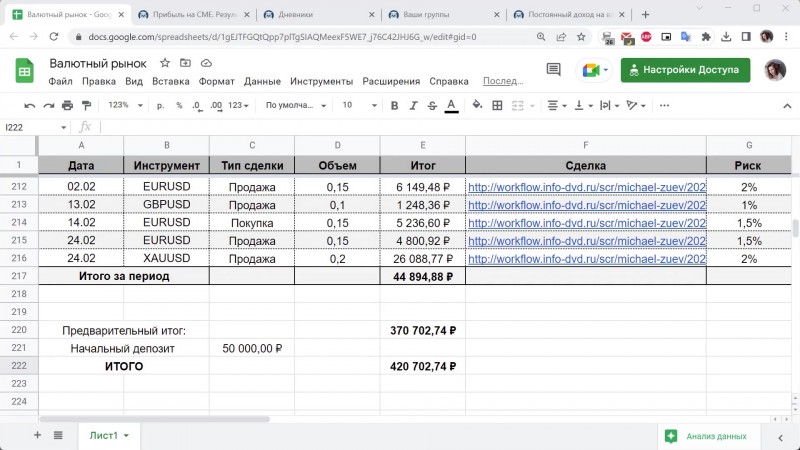Select the paint format tool
Screen dimensions: 800x450
(87, 105)
